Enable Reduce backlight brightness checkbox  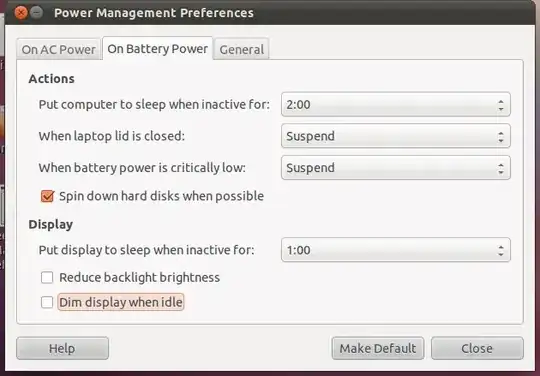pos(47,278)
